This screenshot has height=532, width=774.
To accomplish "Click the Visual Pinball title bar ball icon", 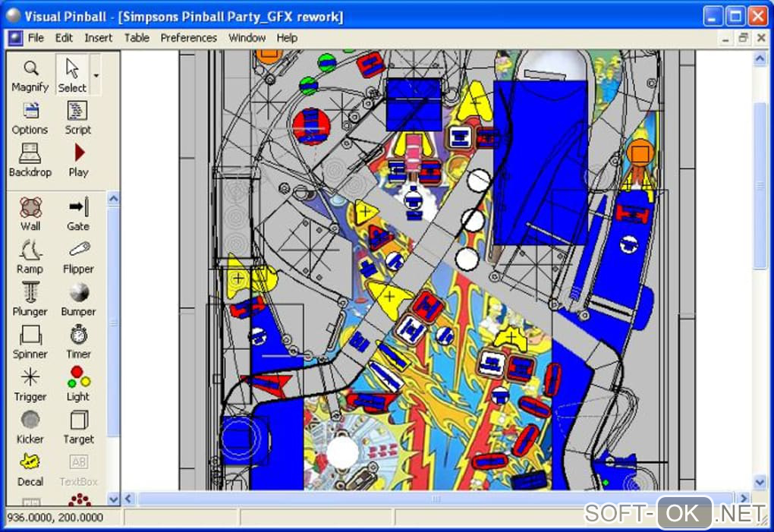I will click(14, 16).
